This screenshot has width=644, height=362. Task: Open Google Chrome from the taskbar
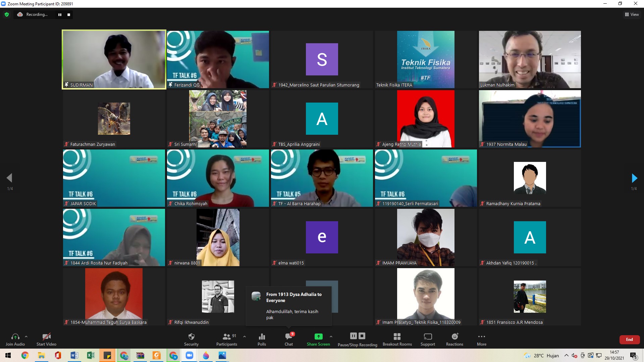point(25,355)
